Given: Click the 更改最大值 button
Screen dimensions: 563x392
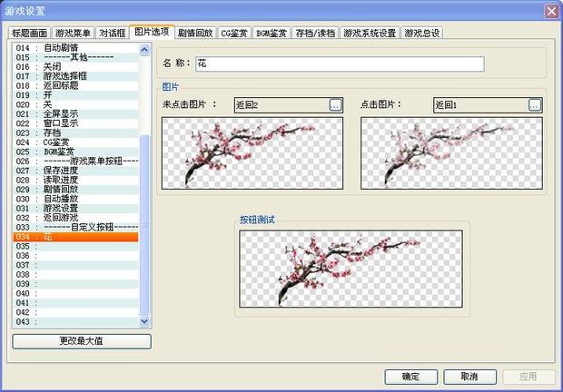Looking at the screenshot, I should pyautogui.click(x=82, y=341).
